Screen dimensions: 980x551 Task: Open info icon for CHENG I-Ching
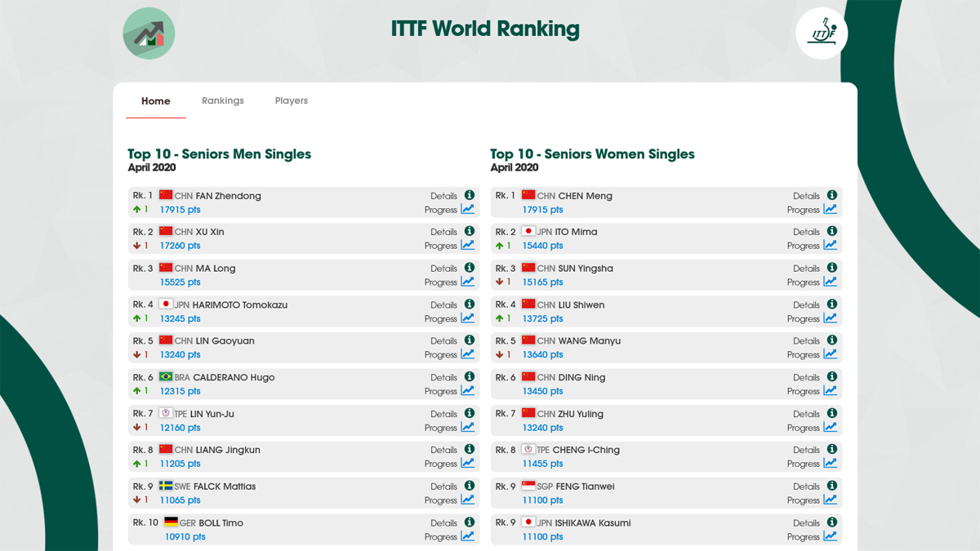point(832,449)
